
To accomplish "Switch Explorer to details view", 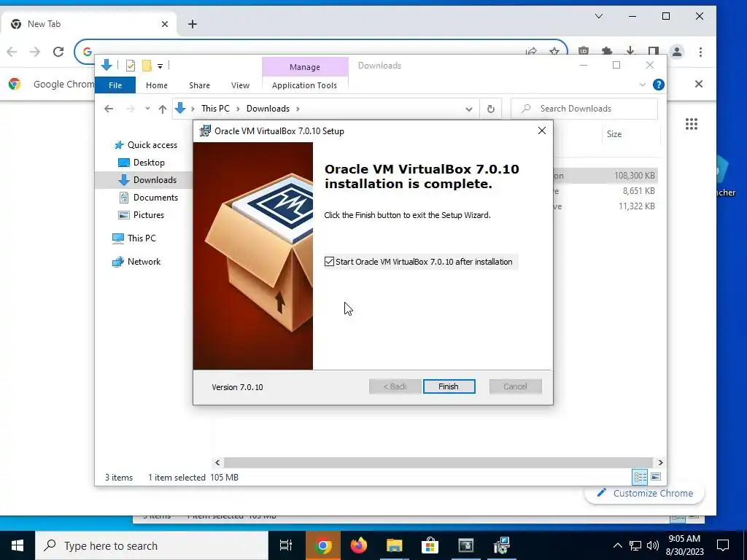I will (x=640, y=477).
